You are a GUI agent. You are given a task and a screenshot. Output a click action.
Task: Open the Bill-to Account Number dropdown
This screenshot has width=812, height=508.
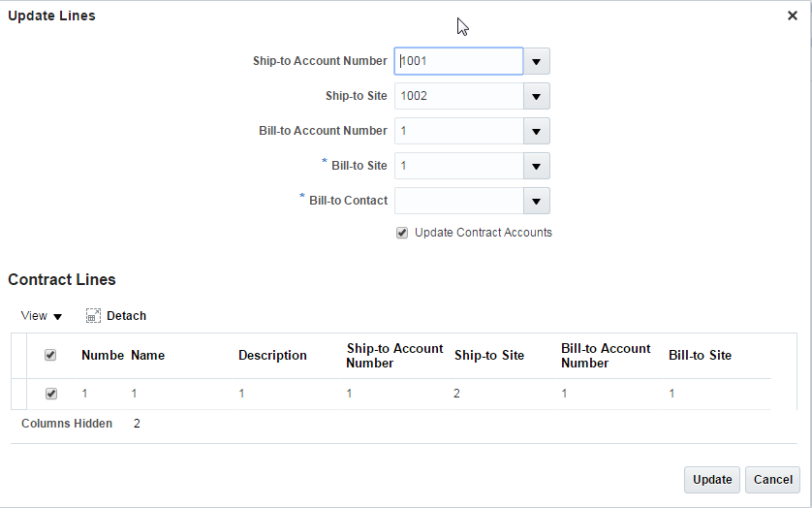coord(537,131)
